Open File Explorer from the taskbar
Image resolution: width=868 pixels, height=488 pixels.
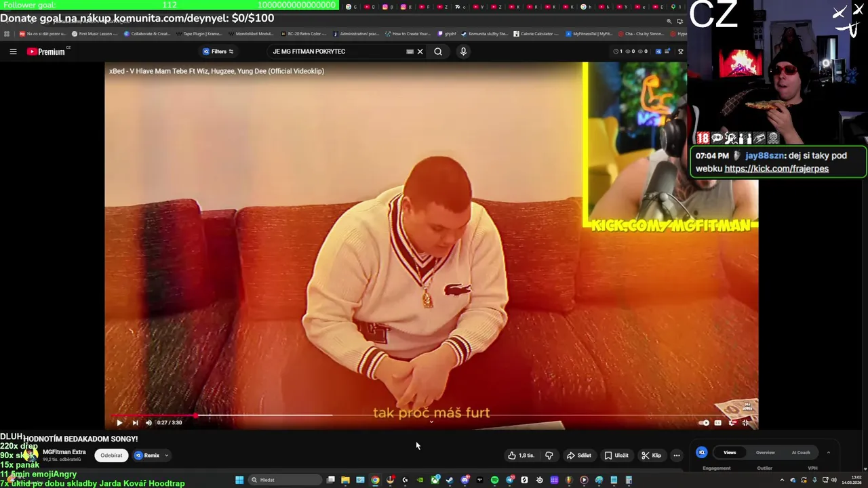pyautogui.click(x=345, y=480)
